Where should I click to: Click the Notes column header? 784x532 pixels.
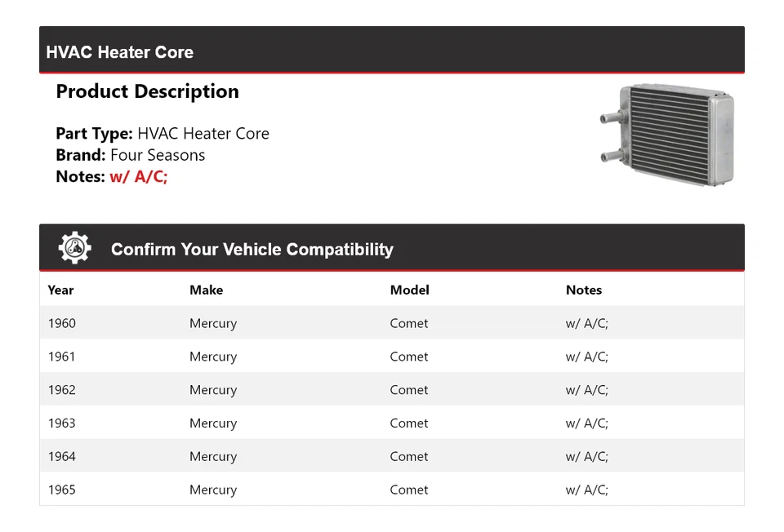tap(583, 290)
